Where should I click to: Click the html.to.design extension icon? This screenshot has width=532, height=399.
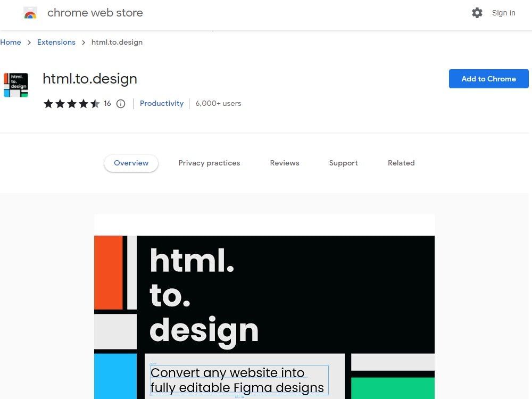click(16, 85)
